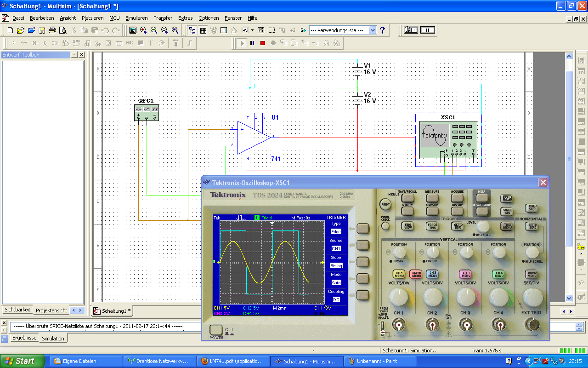Print the schematic from toolbar

coord(52,30)
